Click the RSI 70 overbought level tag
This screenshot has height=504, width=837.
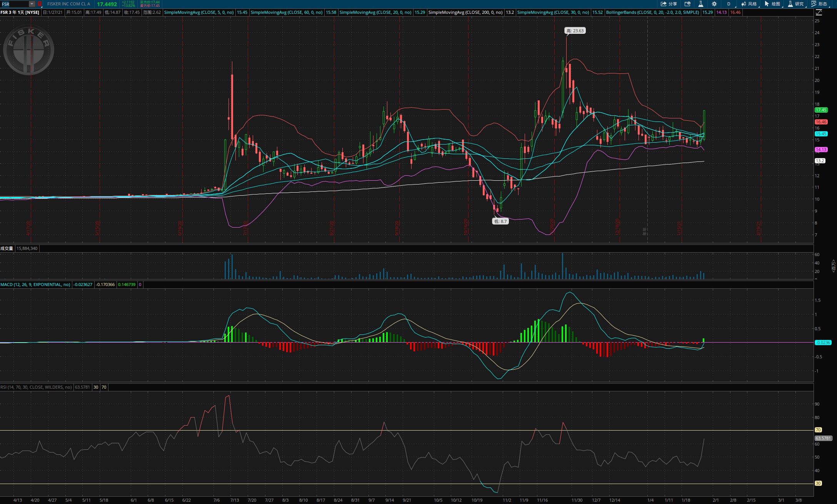(818, 430)
